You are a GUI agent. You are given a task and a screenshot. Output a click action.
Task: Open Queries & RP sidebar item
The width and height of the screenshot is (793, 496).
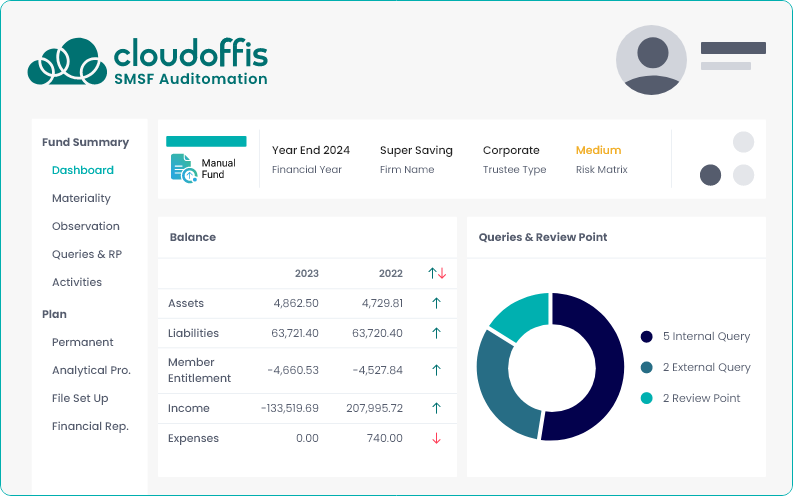point(87,254)
